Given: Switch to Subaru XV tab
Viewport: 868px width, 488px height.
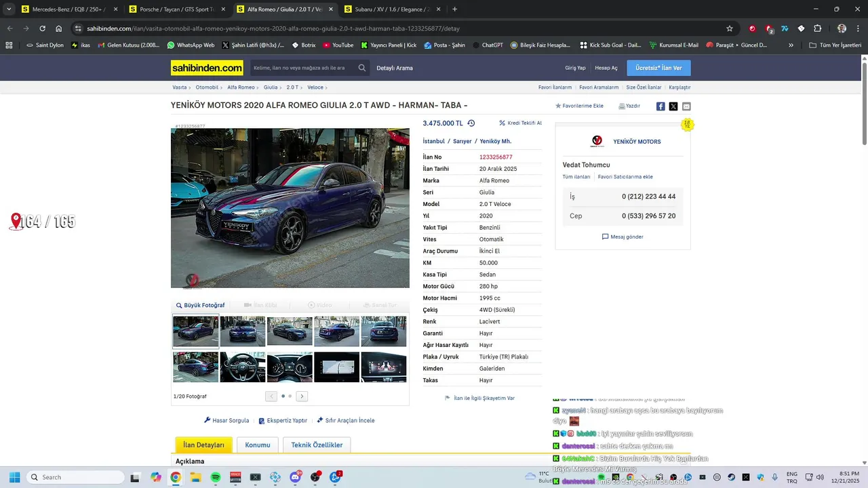Looking at the screenshot, I should click(x=391, y=9).
